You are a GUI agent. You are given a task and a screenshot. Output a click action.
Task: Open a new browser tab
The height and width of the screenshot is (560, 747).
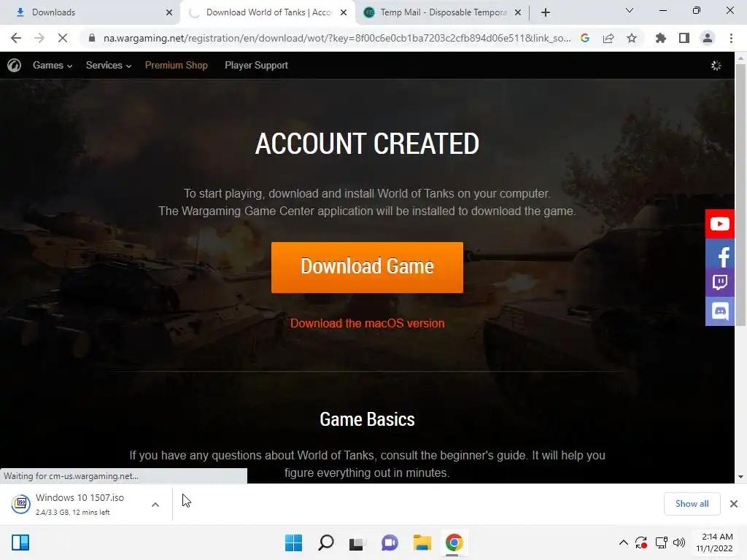tap(546, 12)
